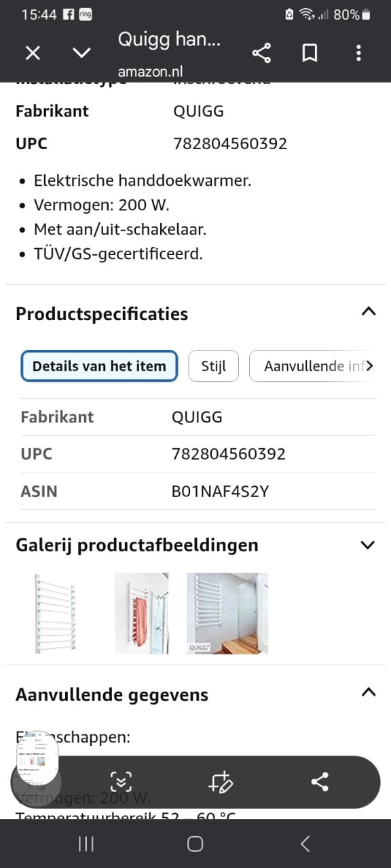Open the first white towel warmer thumbnail
Image resolution: width=391 pixels, height=868 pixels.
tap(57, 612)
